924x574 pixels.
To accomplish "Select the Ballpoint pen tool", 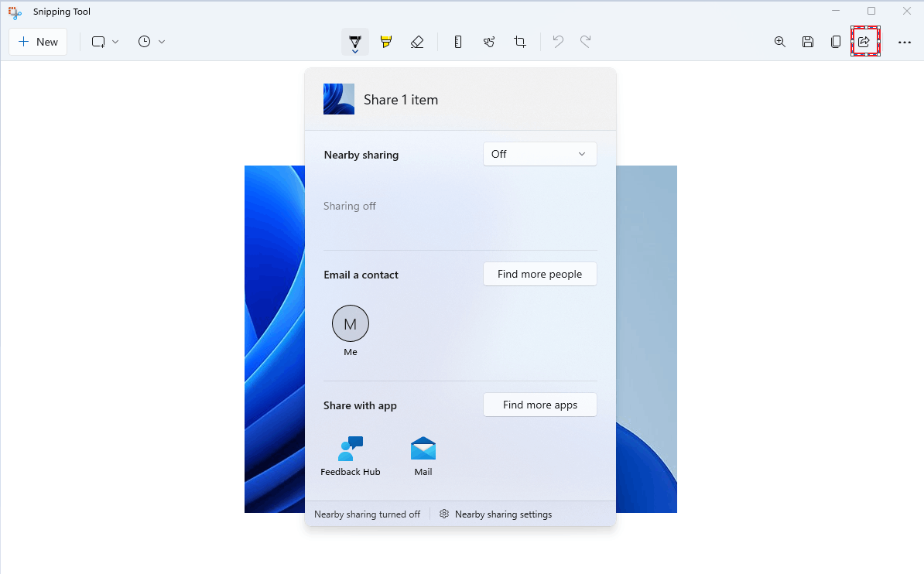I will [x=354, y=42].
